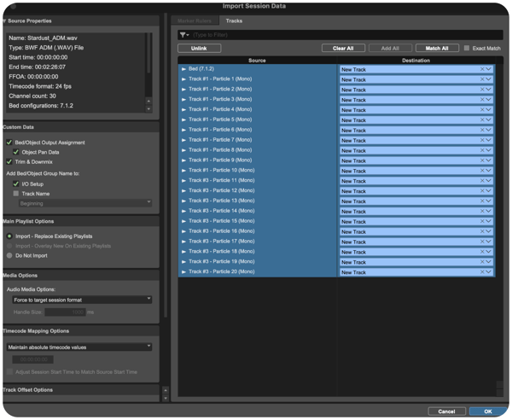Screen dimensions: 512x420
Task: Open Maintain absolute timecode values dropdown
Action: (x=79, y=347)
